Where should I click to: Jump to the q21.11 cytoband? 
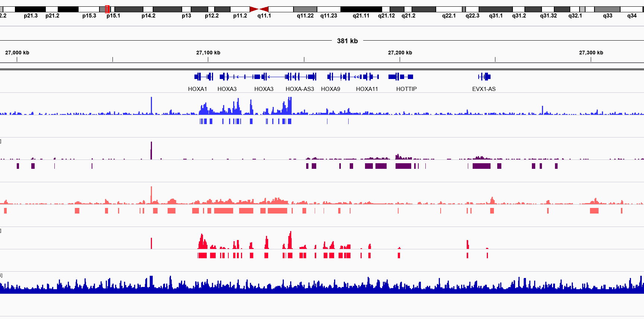coord(361,9)
